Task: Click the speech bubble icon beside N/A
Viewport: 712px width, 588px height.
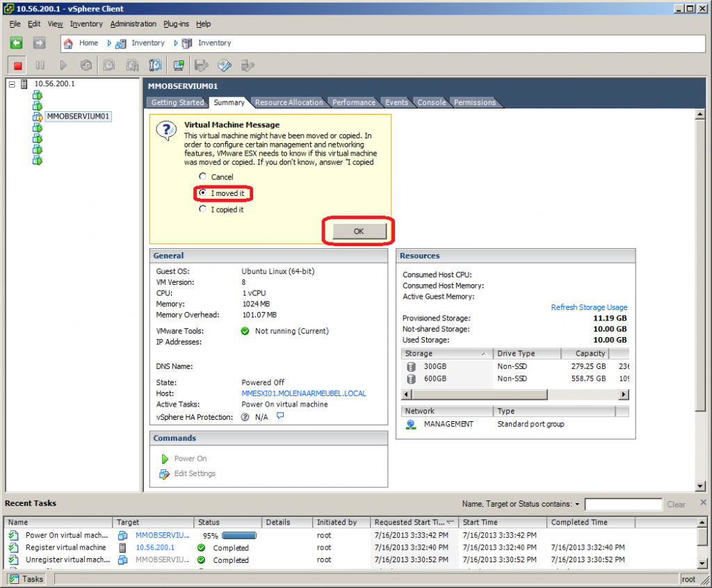Action: coord(281,416)
